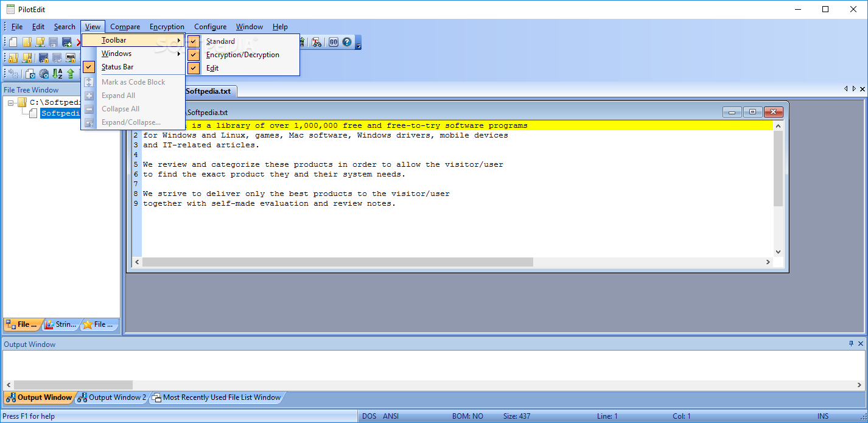Restore the Softpedia.txt child window
Screen dimensions: 868x423
click(x=752, y=112)
